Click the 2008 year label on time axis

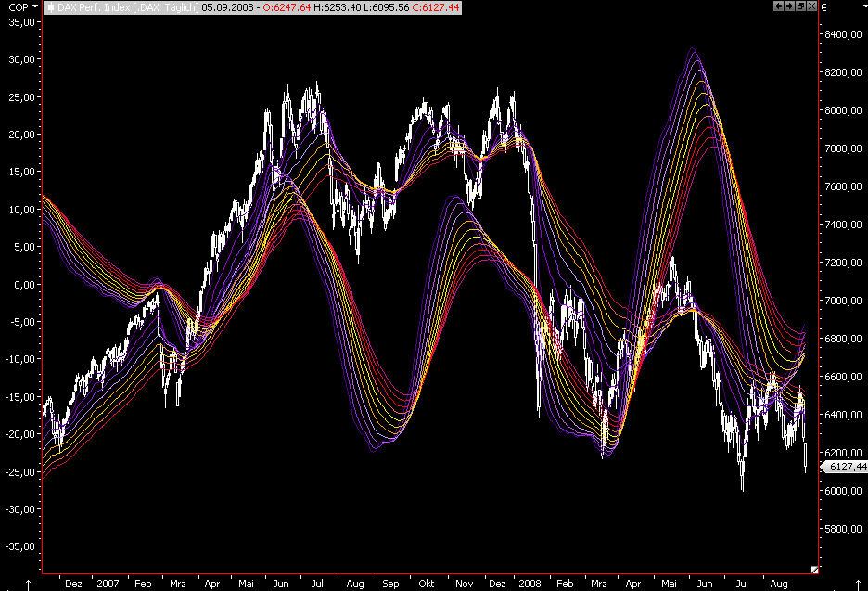530,584
